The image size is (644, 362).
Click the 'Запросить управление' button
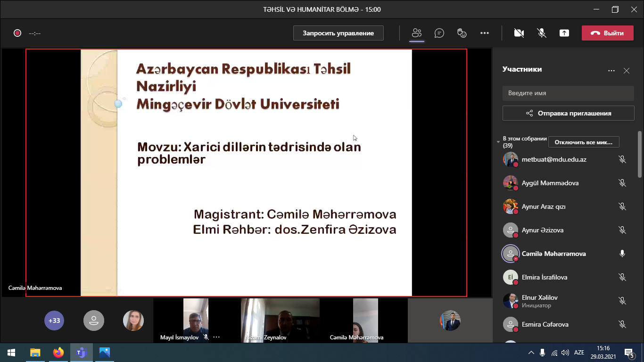338,33
